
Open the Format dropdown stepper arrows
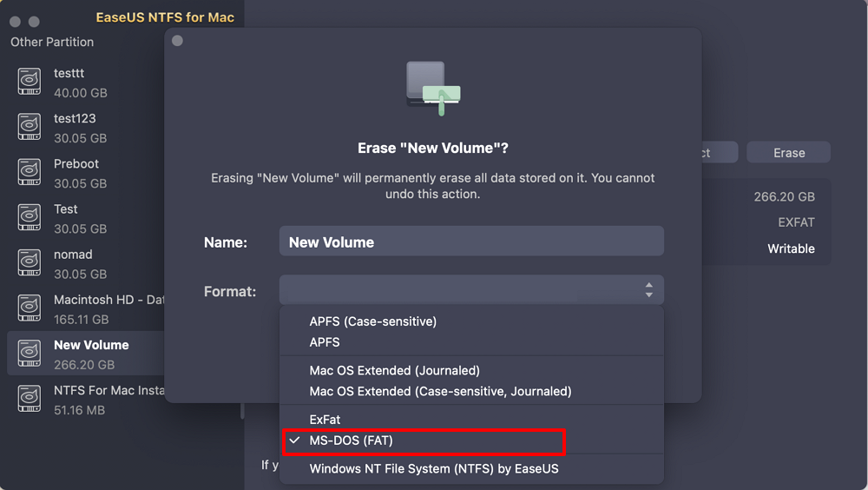pos(648,290)
